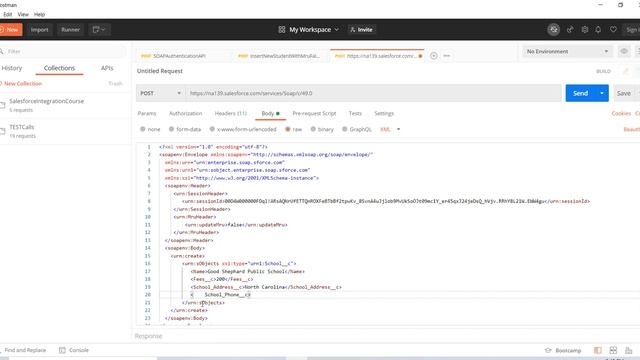Open the View menu

click(x=23, y=14)
